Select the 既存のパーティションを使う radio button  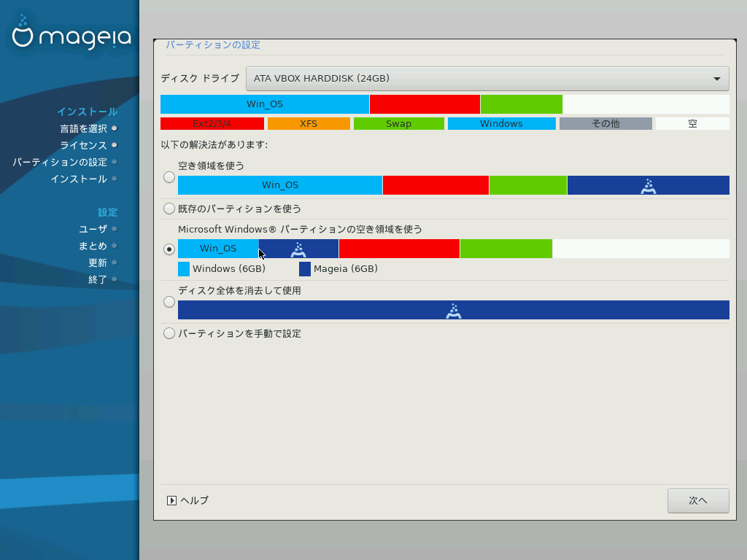click(x=169, y=209)
